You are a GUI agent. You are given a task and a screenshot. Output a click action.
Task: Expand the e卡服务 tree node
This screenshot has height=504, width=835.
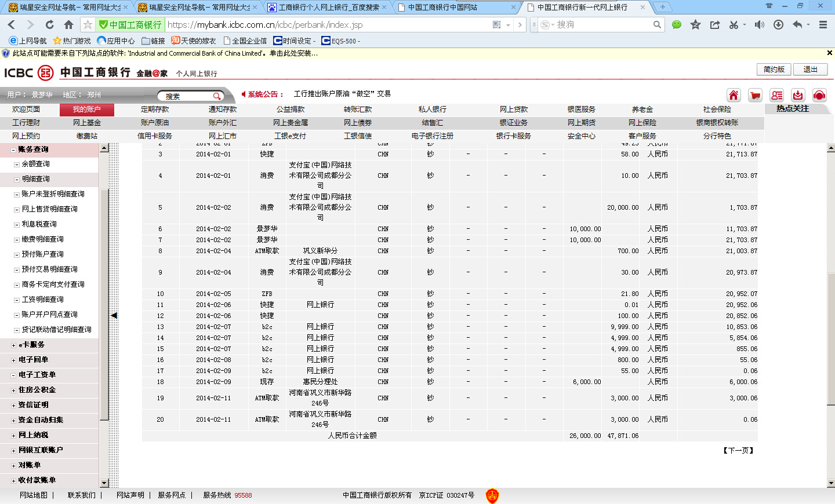click(x=13, y=345)
